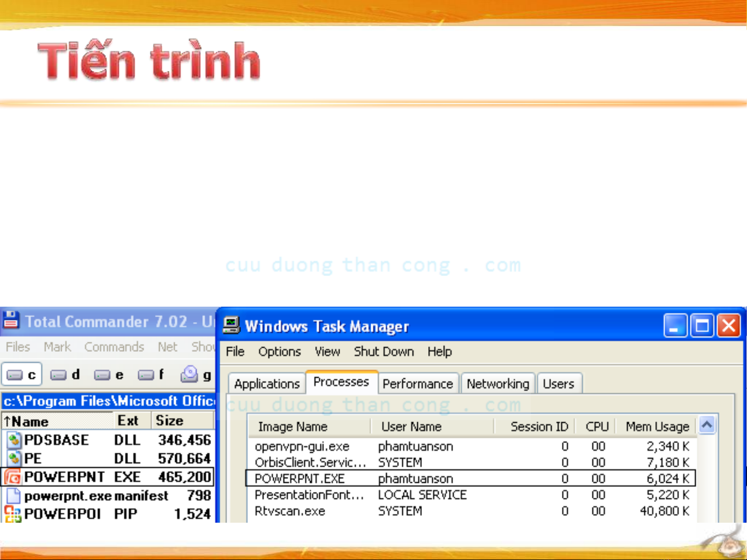Image resolution: width=747 pixels, height=560 pixels.
Task: Maximize the Windows Task Manager window
Action: click(x=702, y=326)
